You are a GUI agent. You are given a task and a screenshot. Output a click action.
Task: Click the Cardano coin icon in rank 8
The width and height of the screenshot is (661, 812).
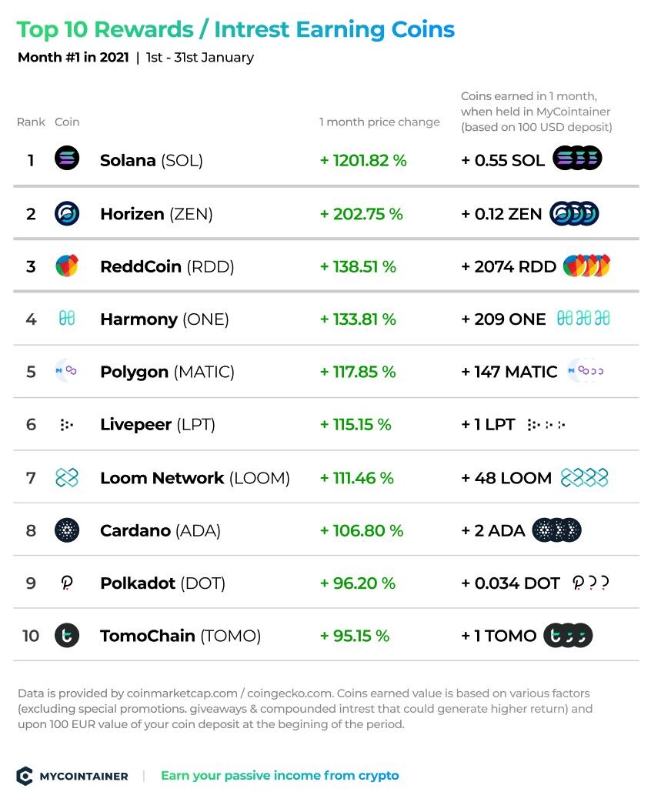67,530
